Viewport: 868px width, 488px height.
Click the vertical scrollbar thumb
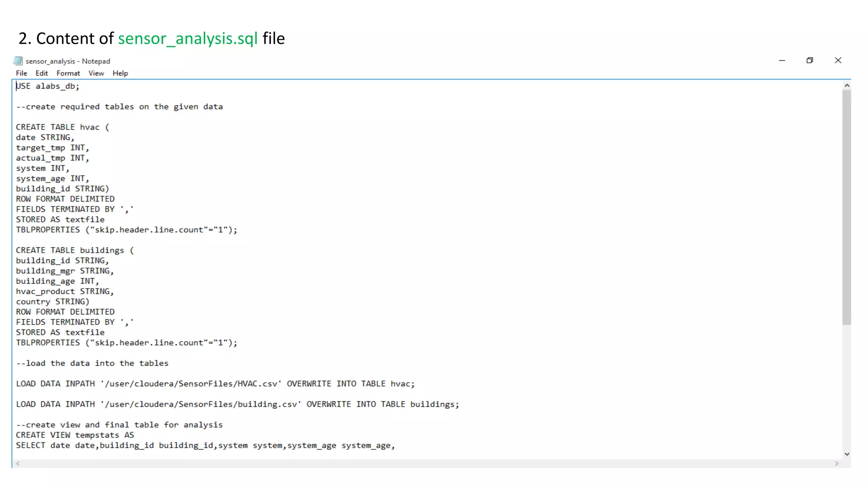[847, 207]
